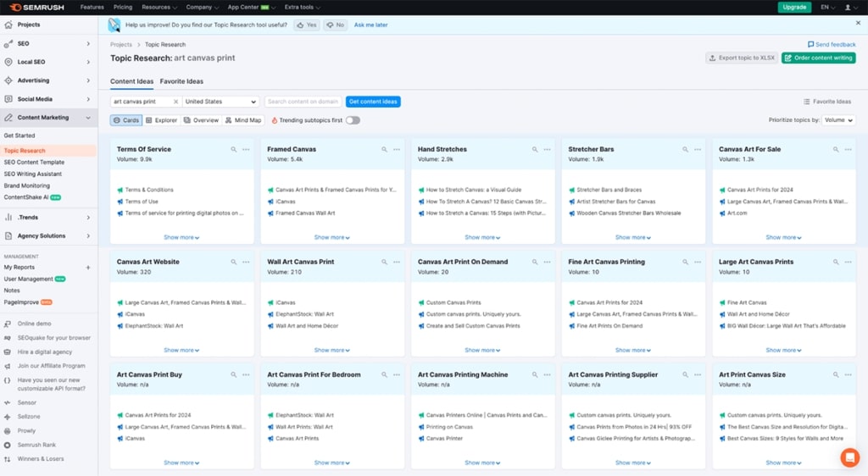Open SEO Content Template in sidebar
The image size is (868, 476).
click(x=34, y=163)
